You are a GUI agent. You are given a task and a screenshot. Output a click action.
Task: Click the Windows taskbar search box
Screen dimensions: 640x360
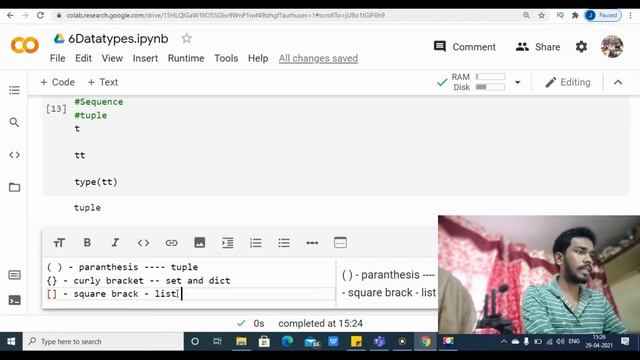[104, 341]
